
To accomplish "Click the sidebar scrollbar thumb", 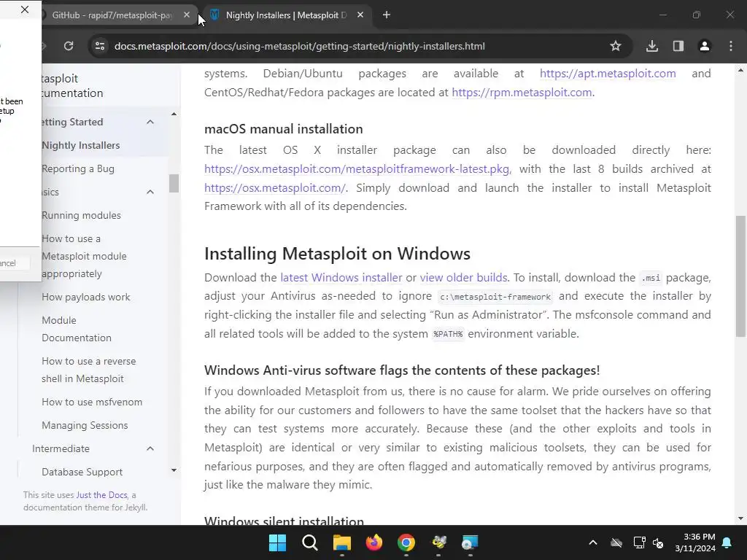I will coord(174,183).
